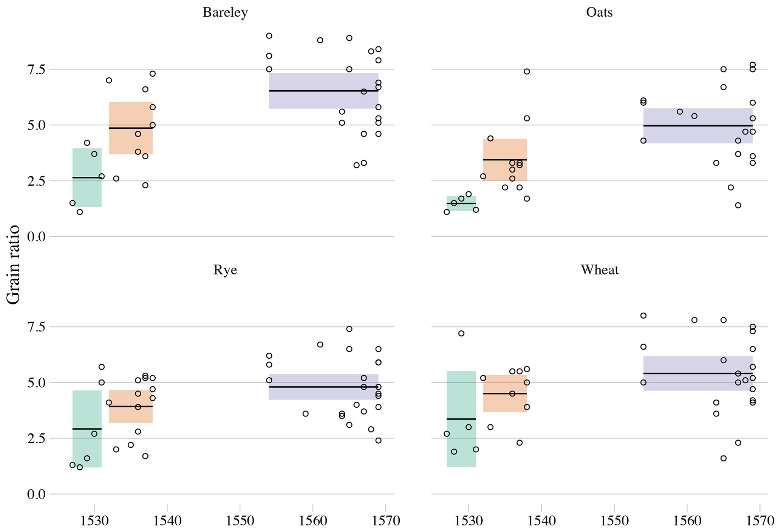Screen dimensions: 781x532
Task: Click the "Oats" panel title
Action: click(599, 12)
